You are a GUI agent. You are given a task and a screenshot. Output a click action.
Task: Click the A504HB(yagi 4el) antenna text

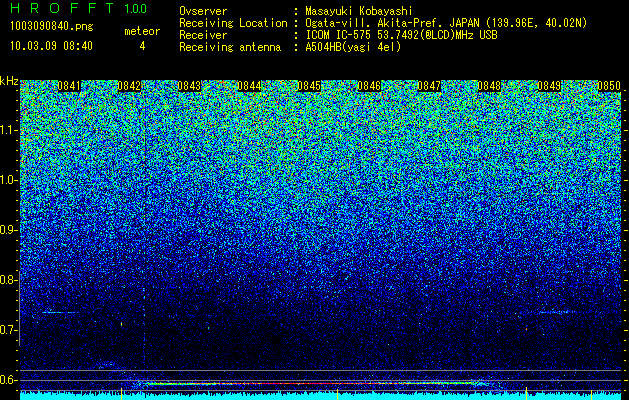tap(353, 47)
